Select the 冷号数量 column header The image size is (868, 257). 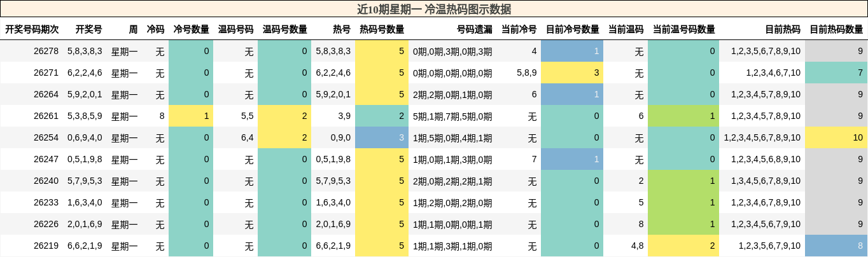(191, 29)
